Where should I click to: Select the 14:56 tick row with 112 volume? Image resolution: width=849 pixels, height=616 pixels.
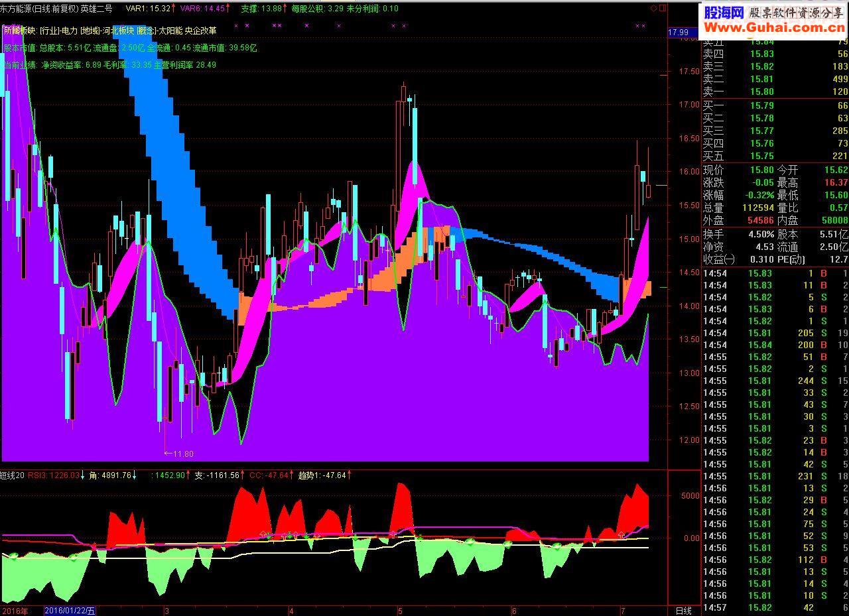775,560
